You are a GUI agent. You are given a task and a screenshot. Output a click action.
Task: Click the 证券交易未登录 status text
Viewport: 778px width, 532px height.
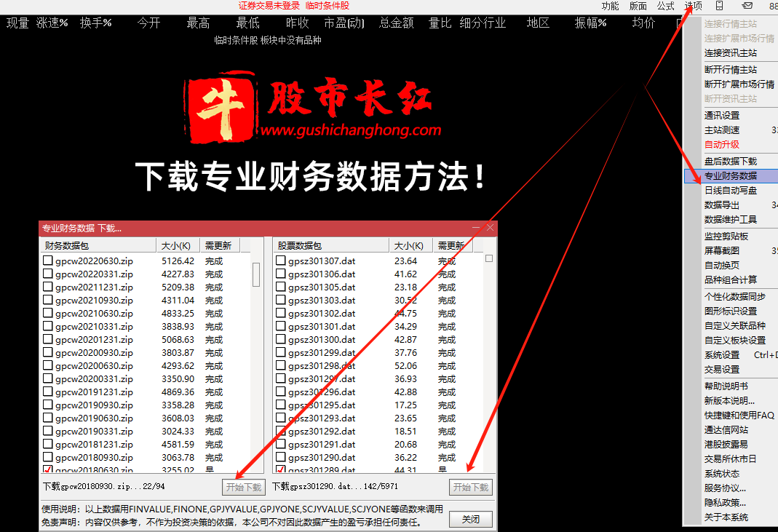[x=269, y=6]
